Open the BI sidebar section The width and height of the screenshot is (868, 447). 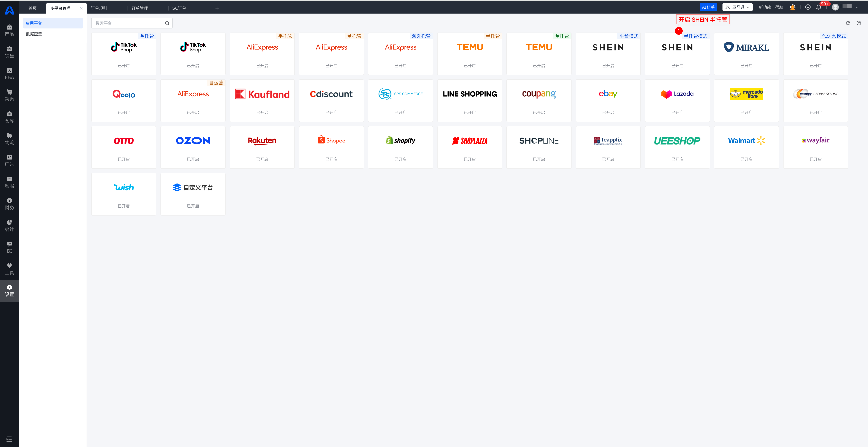[x=9, y=247]
